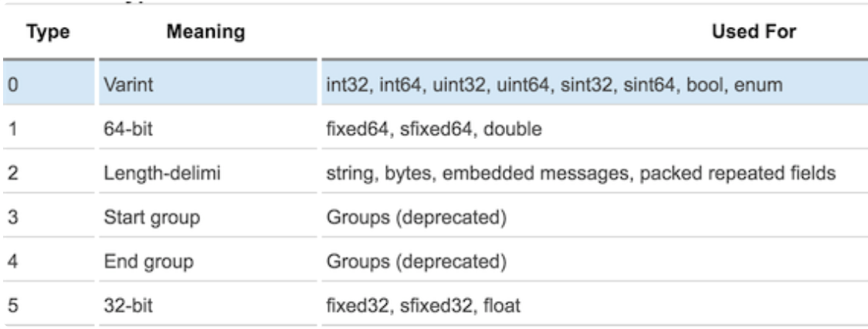Screen dimensions: 868x329
Task: Click Groups (deprecated) in Start group row
Action: (416, 216)
